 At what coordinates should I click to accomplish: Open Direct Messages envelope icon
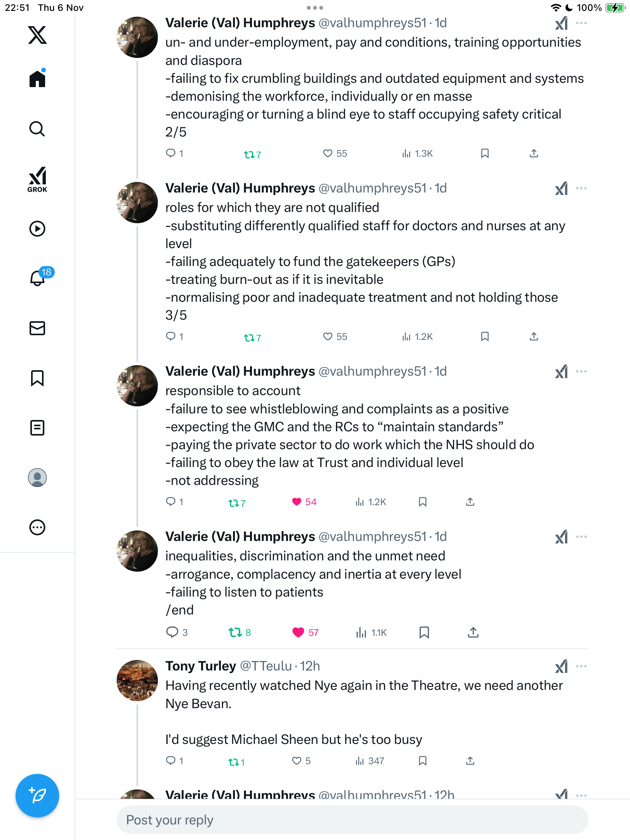(37, 328)
